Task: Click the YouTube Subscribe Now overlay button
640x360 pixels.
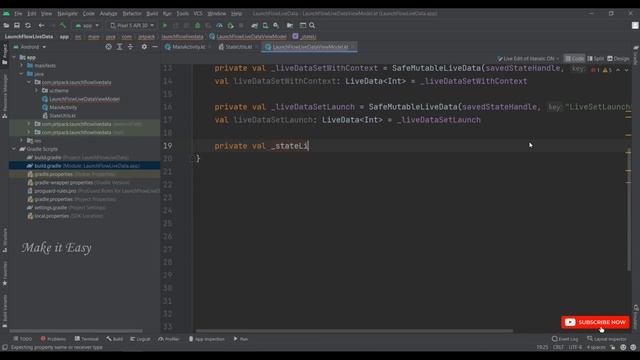Action: 595,322
